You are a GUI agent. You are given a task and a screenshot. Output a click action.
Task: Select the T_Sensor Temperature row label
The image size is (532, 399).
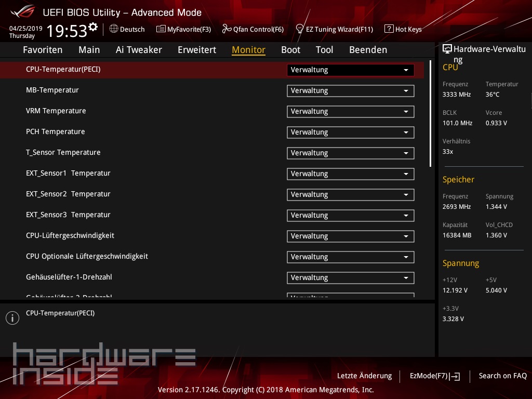pos(63,152)
